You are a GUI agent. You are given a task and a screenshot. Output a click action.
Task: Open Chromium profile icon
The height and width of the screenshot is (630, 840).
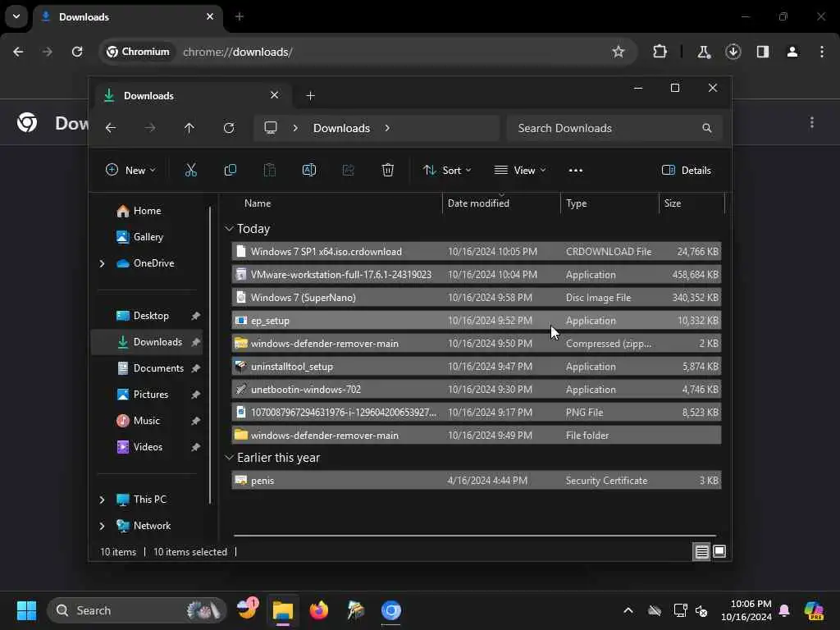pyautogui.click(x=792, y=52)
